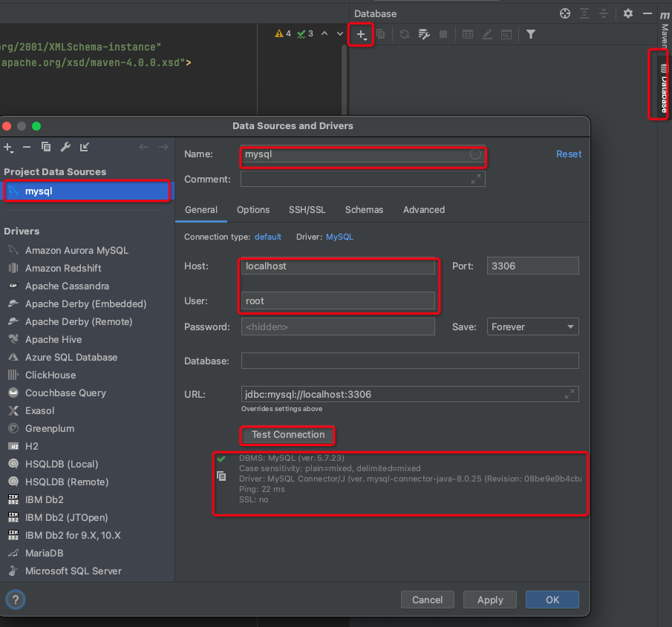Click the Name input field

click(362, 154)
